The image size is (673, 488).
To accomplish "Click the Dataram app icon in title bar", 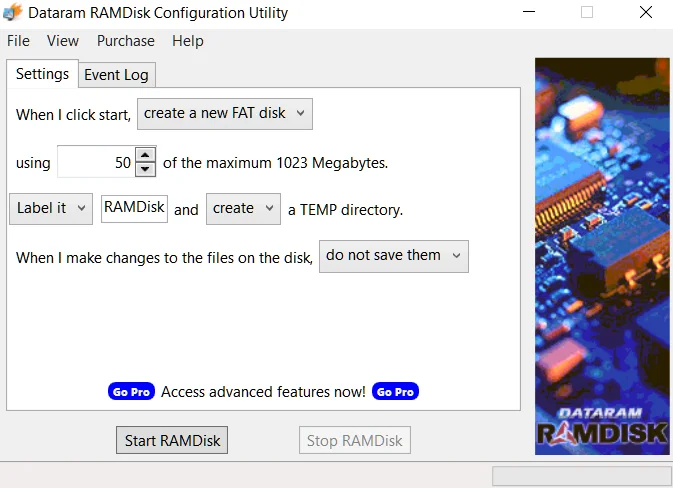I will coord(12,12).
